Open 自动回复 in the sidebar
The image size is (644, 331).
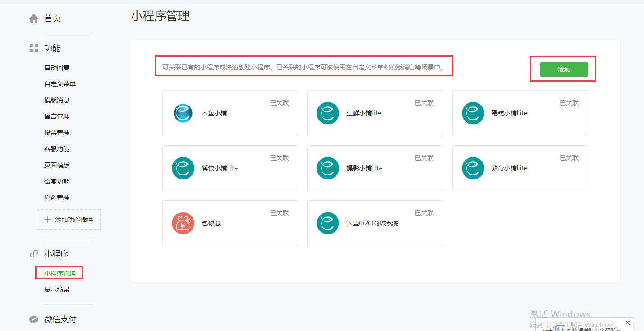[57, 68]
